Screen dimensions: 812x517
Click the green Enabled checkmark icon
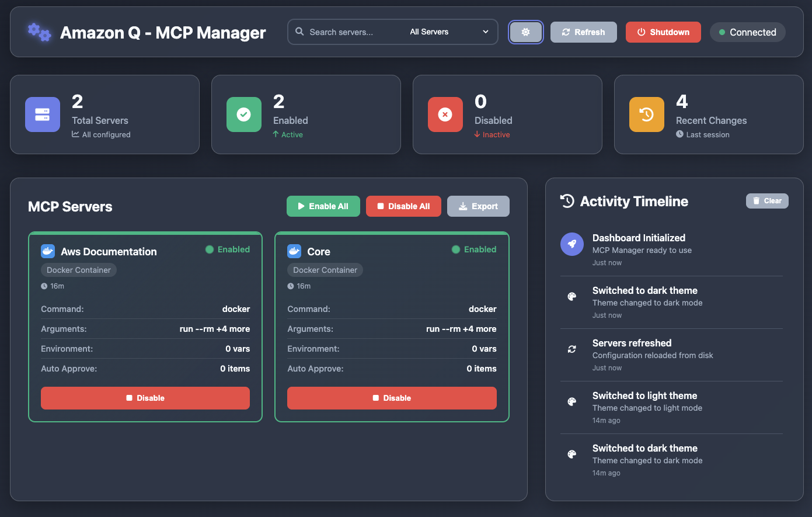244,114
